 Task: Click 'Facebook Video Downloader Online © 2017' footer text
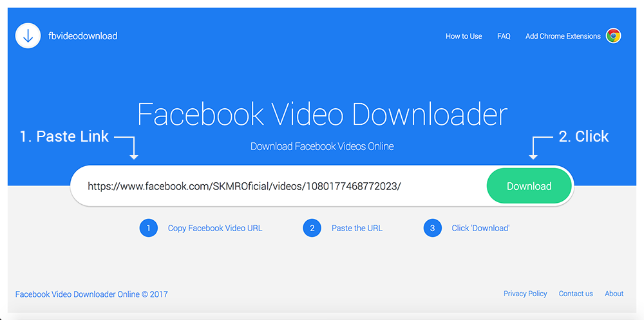91,294
